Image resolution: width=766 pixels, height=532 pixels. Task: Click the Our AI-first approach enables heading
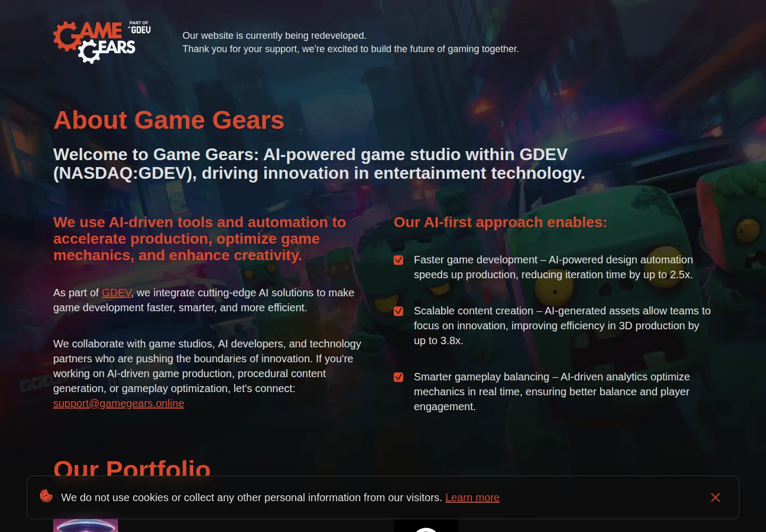pyautogui.click(x=500, y=222)
